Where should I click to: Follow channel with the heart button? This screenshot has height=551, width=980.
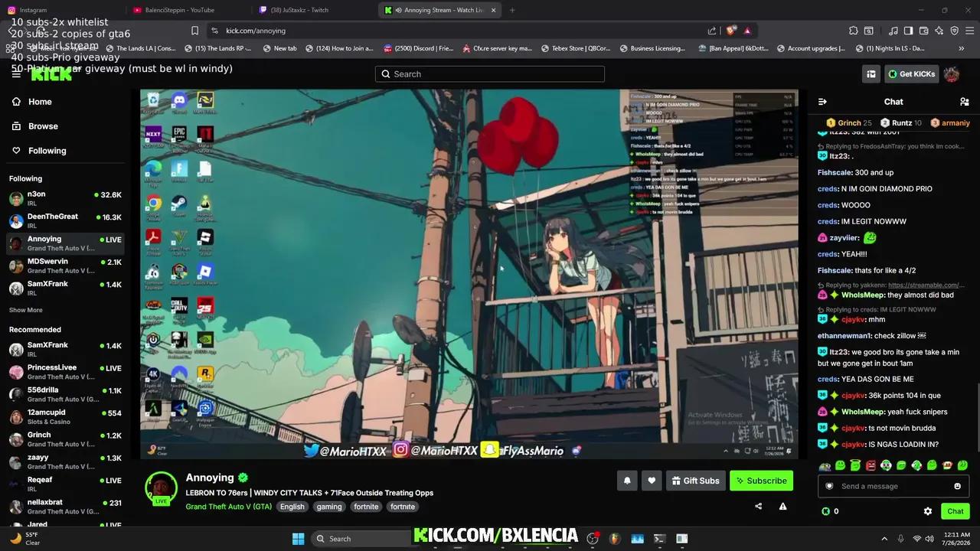tap(652, 481)
